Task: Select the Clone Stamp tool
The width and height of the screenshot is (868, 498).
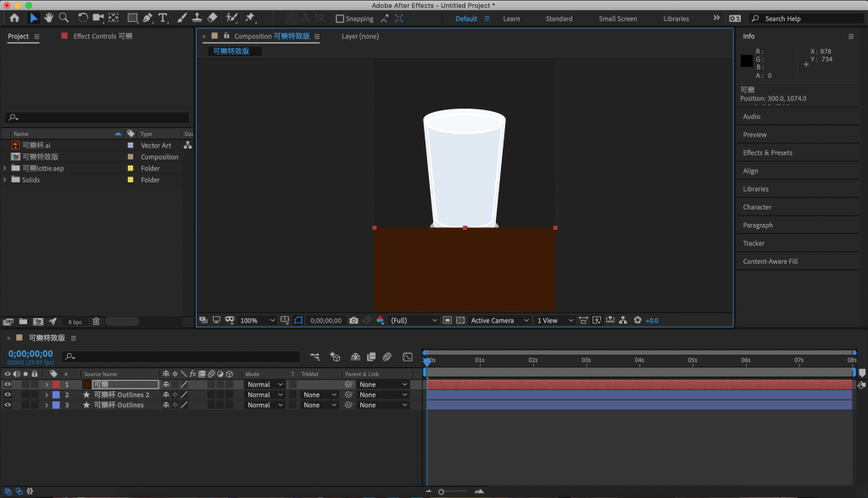Action: [x=197, y=18]
